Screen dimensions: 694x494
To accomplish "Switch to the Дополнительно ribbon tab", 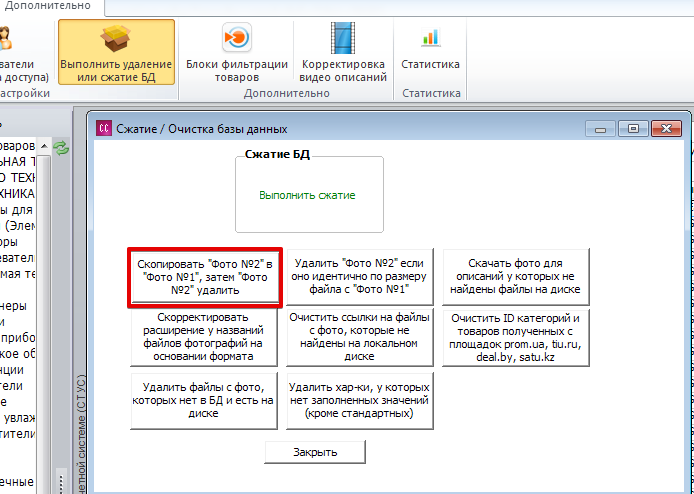I will pos(46,6).
